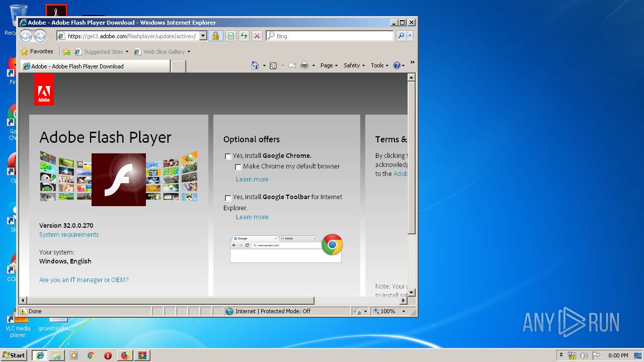644x362 pixels.
Task: Check Make Chrome my default browser
Action: click(238, 167)
